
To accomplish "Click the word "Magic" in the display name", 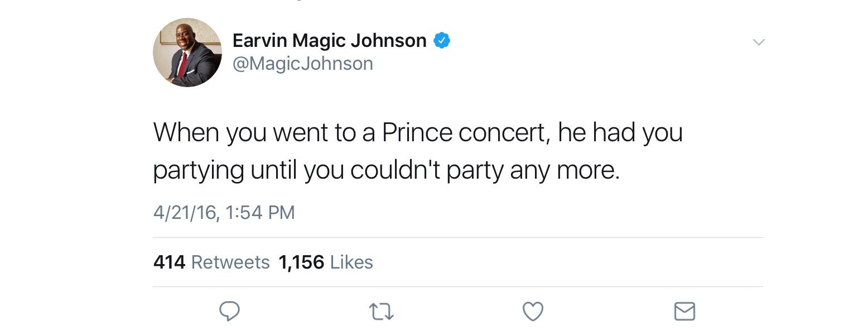I will click(x=319, y=41).
